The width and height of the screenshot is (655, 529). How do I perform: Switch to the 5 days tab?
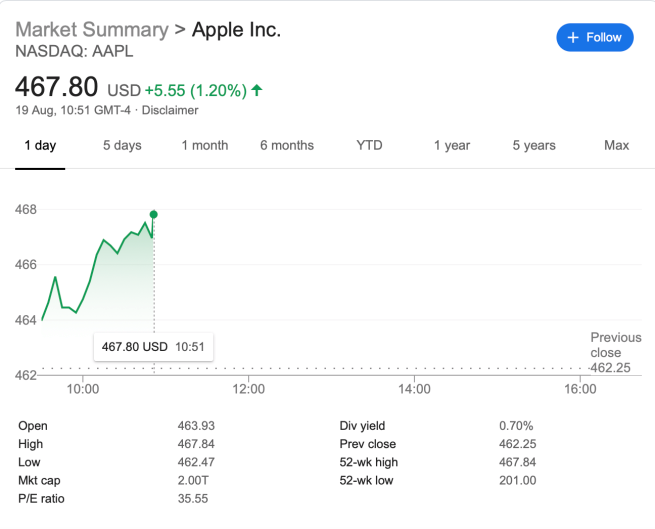pyautogui.click(x=122, y=145)
